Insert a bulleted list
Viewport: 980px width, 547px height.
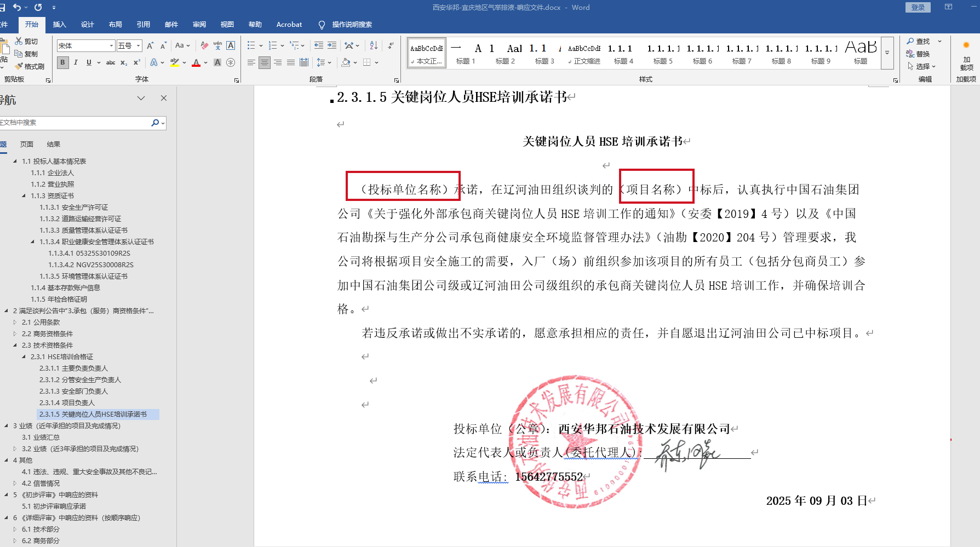(x=251, y=45)
